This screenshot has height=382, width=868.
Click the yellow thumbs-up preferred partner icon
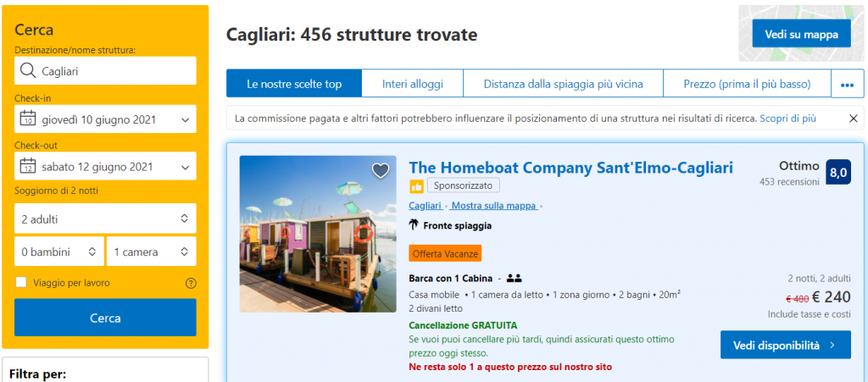(416, 187)
